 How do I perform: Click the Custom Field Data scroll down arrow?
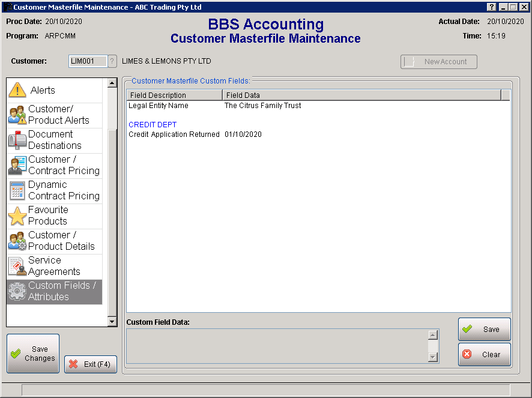coord(433,357)
